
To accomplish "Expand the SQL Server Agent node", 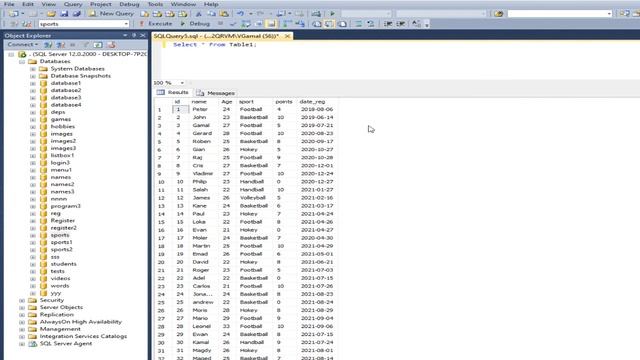I will (22, 344).
